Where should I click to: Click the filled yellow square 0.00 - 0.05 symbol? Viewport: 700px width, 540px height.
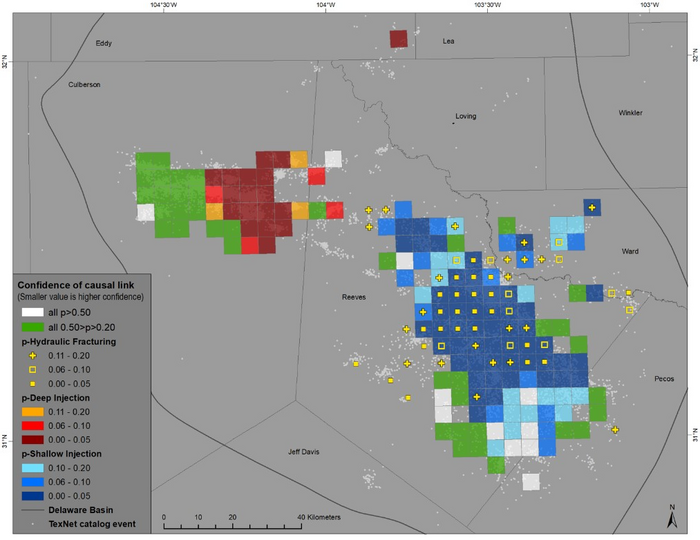(33, 383)
